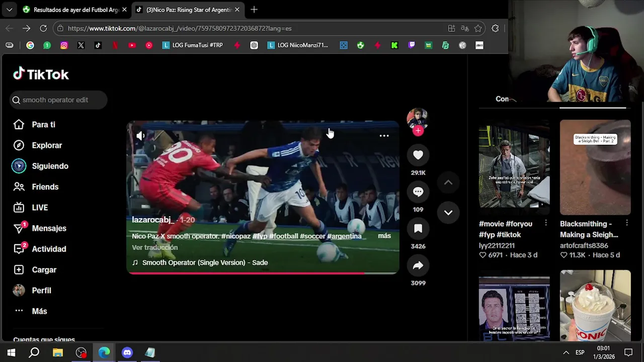Open Discord from taskbar
Screen dimensions: 644x362
pyautogui.click(x=127, y=352)
